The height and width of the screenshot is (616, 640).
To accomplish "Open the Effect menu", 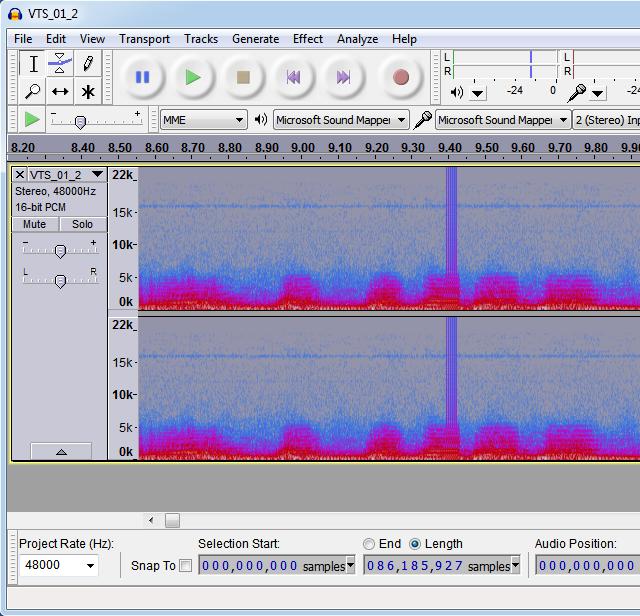I will 307,39.
